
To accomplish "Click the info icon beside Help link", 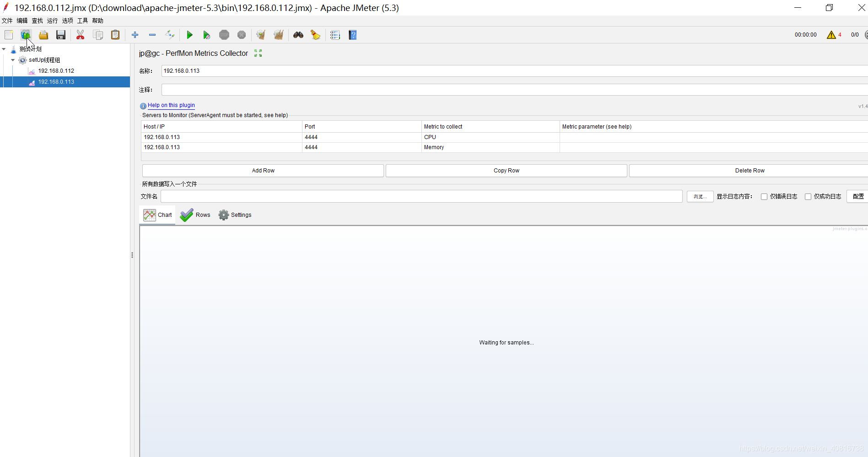I will pyautogui.click(x=143, y=106).
